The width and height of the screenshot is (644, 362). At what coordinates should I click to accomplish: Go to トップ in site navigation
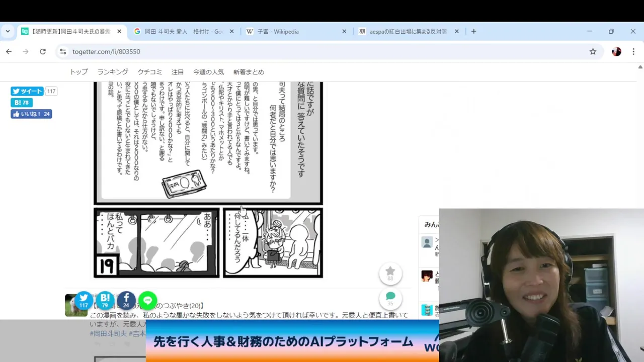78,72
